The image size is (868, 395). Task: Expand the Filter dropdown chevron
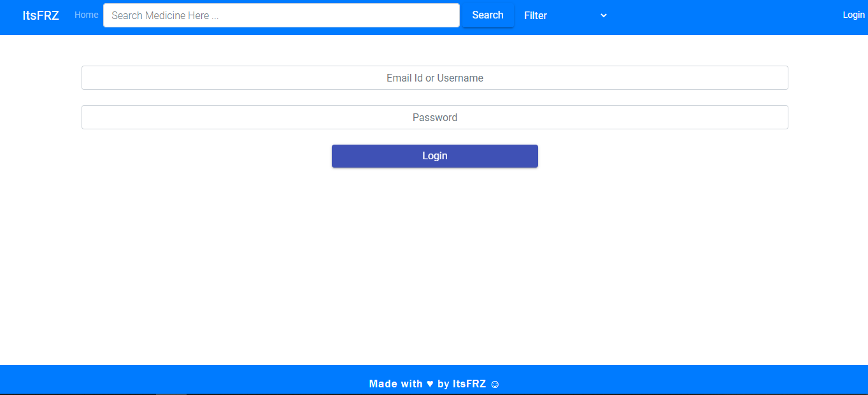pyautogui.click(x=603, y=15)
